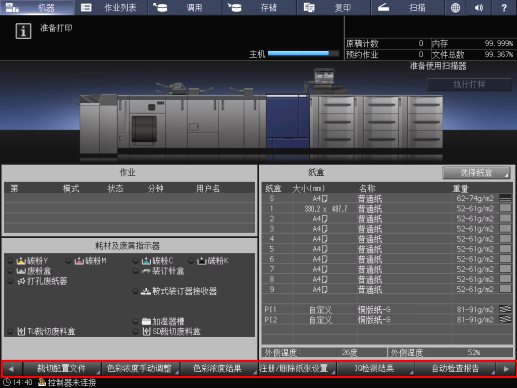This screenshot has width=517, height=388.
Task: Click the speaker volume icon
Action: coord(479,7)
